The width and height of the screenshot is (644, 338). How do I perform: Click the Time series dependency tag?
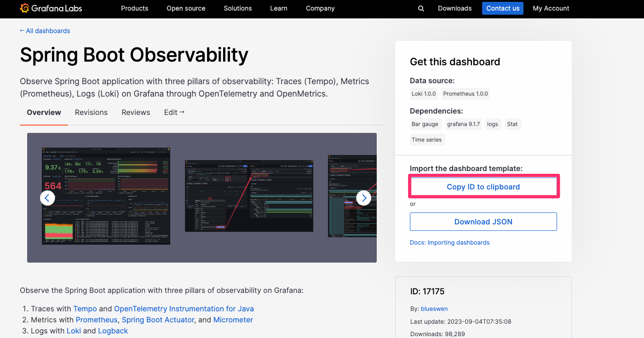coord(427,140)
